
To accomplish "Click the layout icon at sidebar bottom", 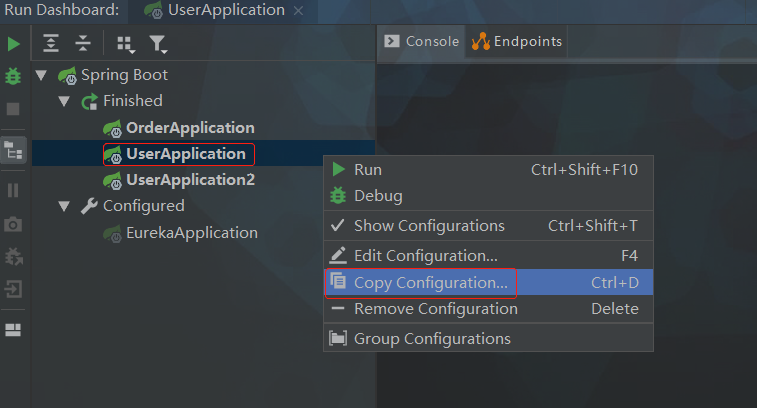I will [x=13, y=330].
